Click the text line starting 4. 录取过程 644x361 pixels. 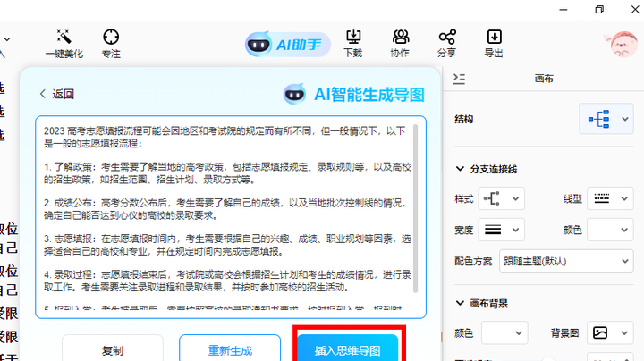point(227,274)
